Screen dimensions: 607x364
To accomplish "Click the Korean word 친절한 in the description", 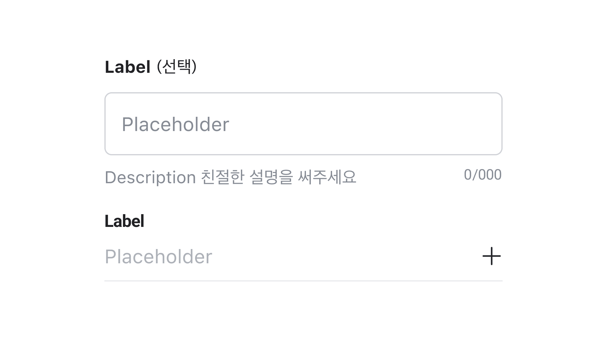I will 222,177.
